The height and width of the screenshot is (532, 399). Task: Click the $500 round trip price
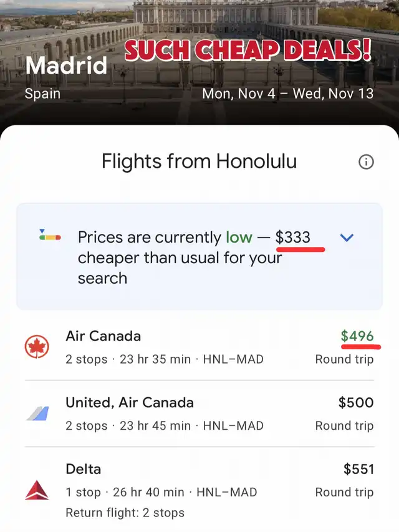tap(356, 403)
